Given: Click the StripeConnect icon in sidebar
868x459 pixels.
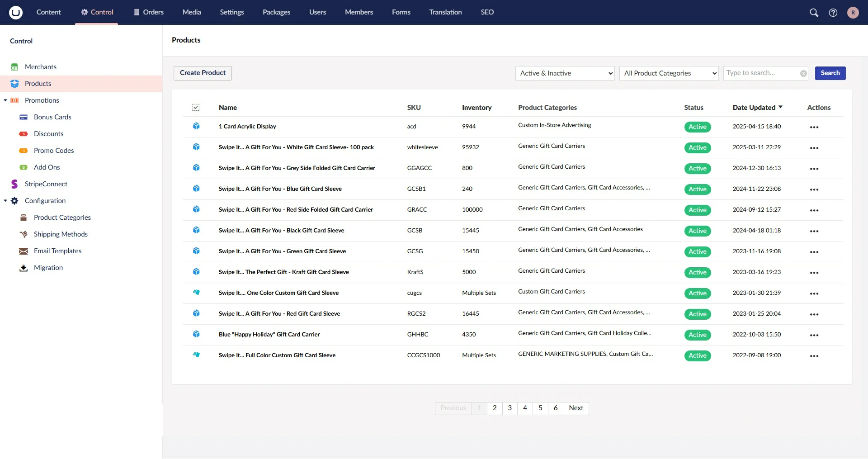Looking at the screenshot, I should point(14,184).
